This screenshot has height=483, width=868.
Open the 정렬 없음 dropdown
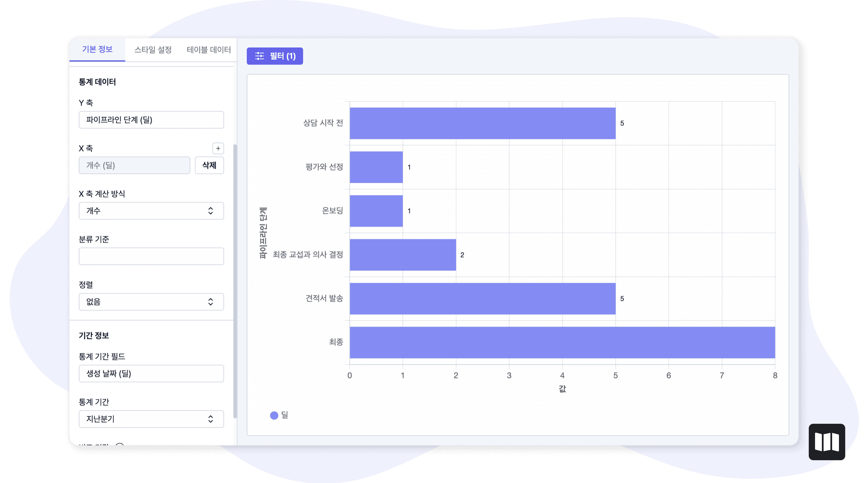[x=151, y=302]
